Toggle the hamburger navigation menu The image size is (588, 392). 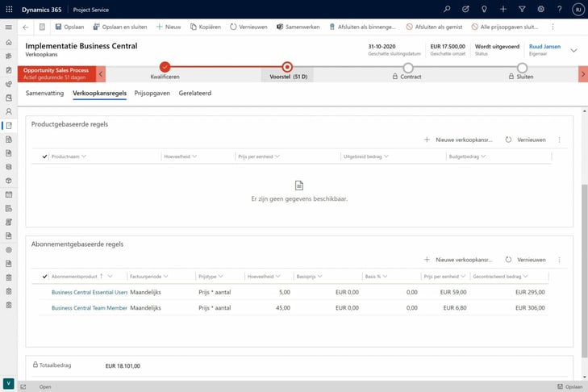pos(9,27)
